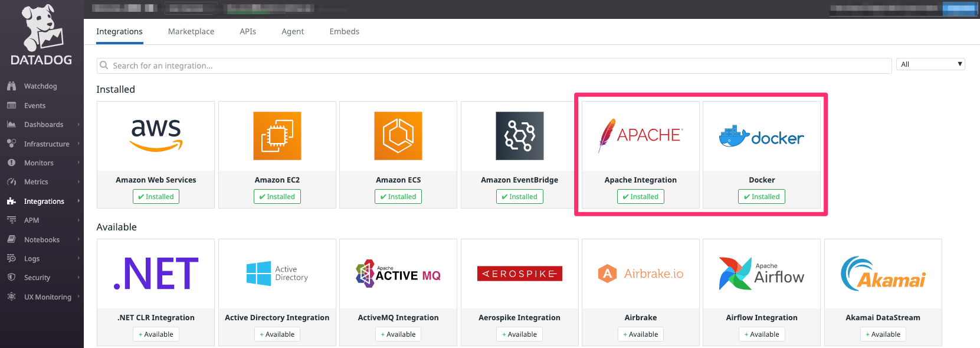Image resolution: width=980 pixels, height=348 pixels.
Task: Click the Notebooks icon in sidebar
Action: [x=11, y=239]
